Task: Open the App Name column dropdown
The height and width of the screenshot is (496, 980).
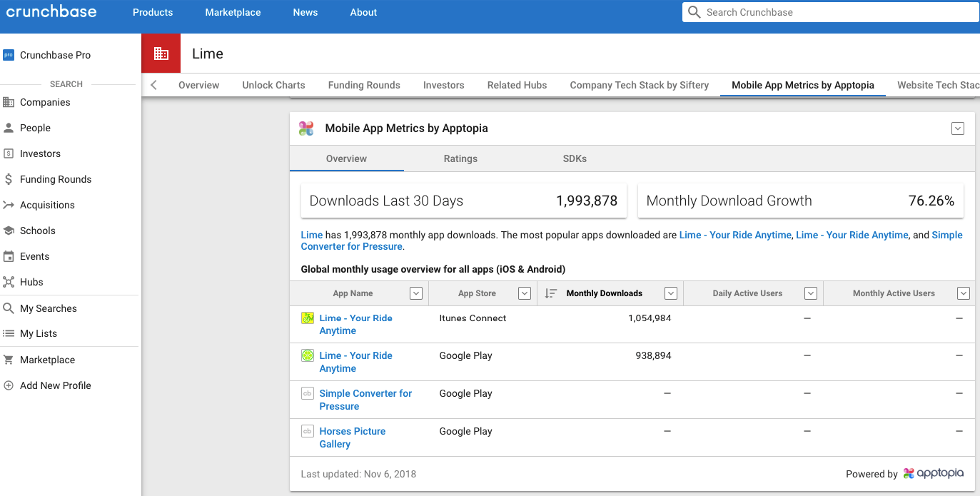Action: pyautogui.click(x=416, y=293)
